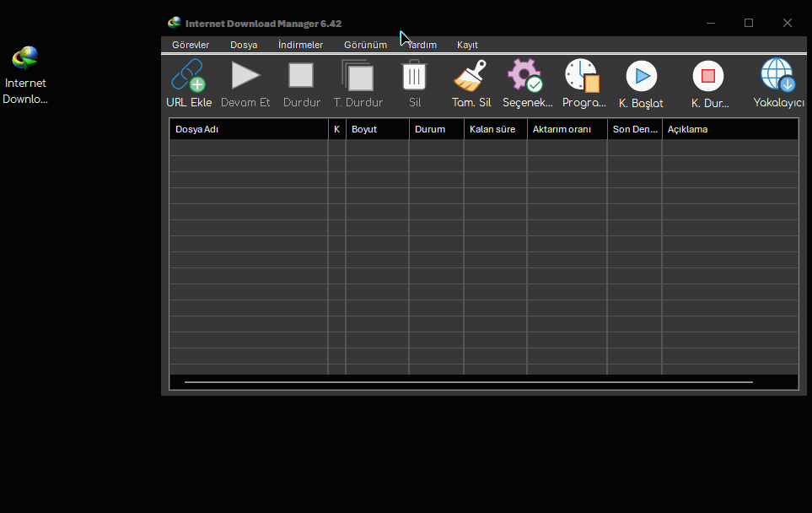Screen dimensions: 812x513
Task: Open the Dosya menu
Action: tap(244, 45)
